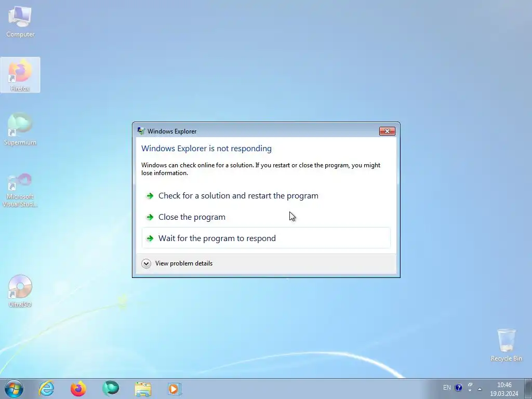
Task: Select the Recycle Bin icon
Action: (506, 345)
